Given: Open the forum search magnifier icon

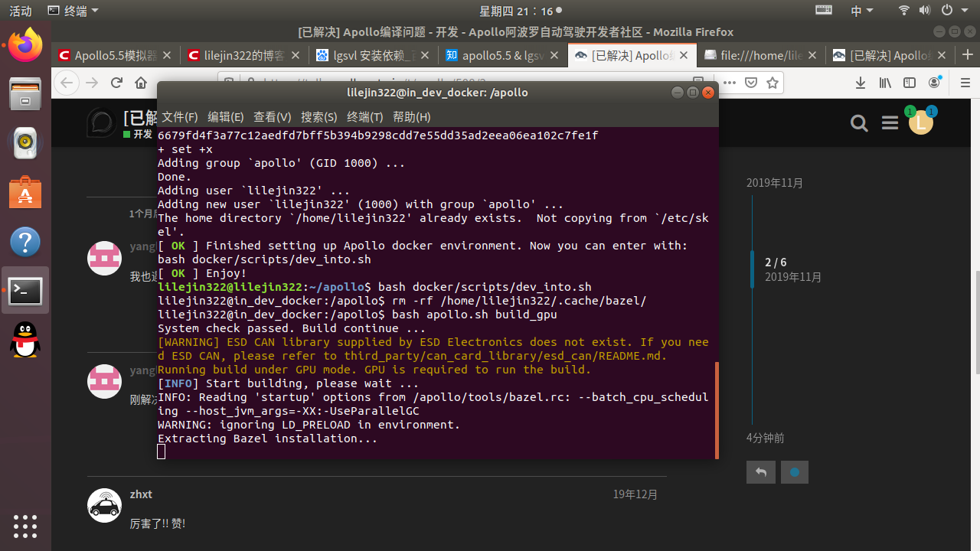Looking at the screenshot, I should click(859, 122).
